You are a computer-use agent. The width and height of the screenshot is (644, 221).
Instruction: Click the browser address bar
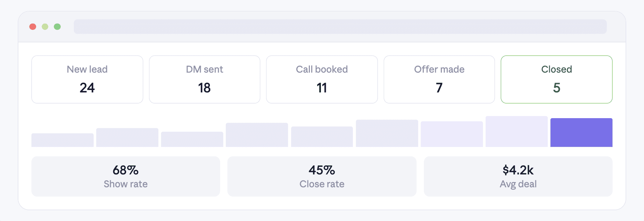click(340, 27)
